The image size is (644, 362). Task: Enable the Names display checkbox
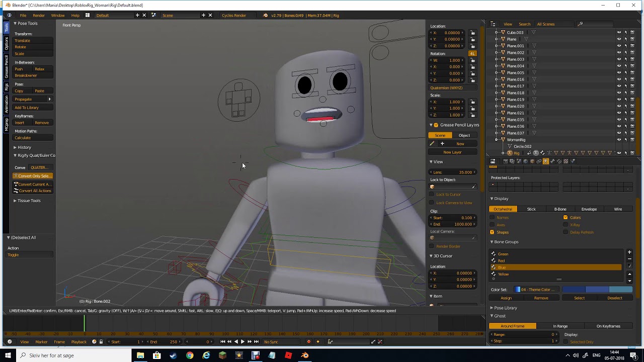pos(492,218)
